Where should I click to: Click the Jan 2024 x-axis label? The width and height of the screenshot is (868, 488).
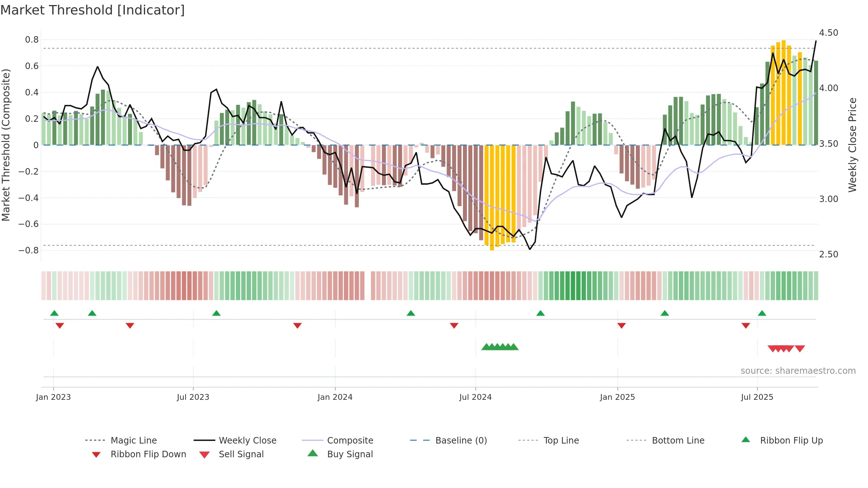(x=335, y=397)
